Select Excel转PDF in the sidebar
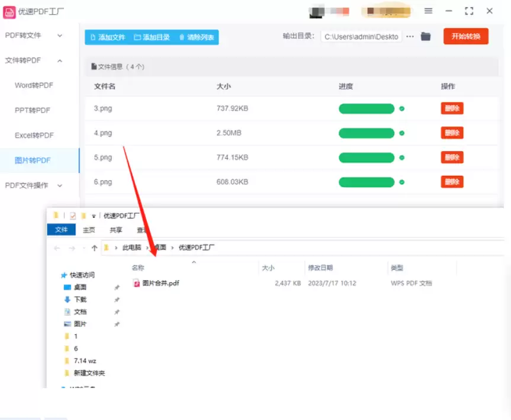Image resolution: width=511 pixels, height=420 pixels. 34,136
